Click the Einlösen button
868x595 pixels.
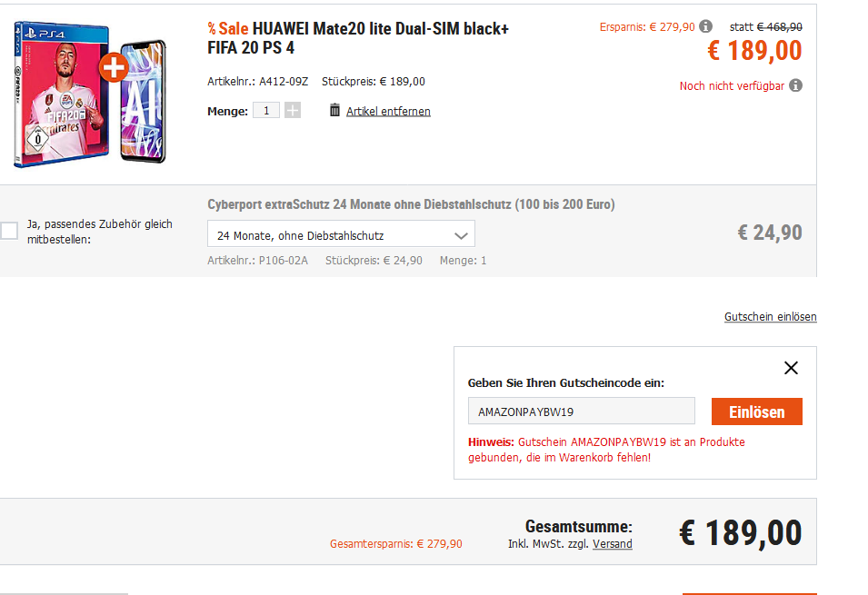click(757, 412)
